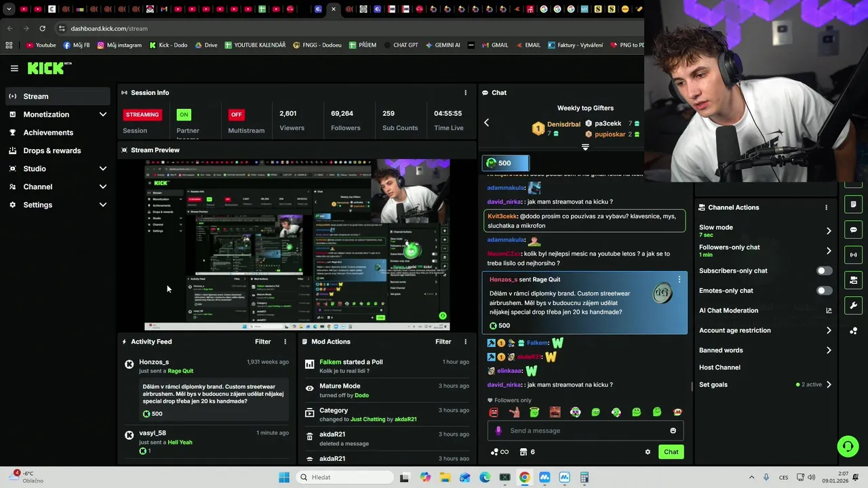The height and width of the screenshot is (488, 868).
Task: Open Banned words chevron
Action: (829, 350)
